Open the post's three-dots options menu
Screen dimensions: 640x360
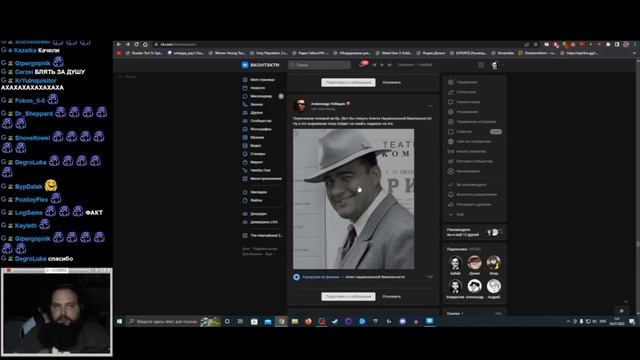(429, 106)
